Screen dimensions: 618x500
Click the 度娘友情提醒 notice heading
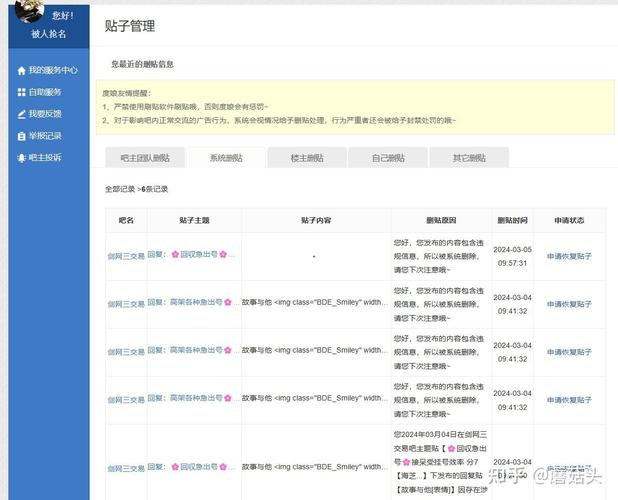(126, 93)
